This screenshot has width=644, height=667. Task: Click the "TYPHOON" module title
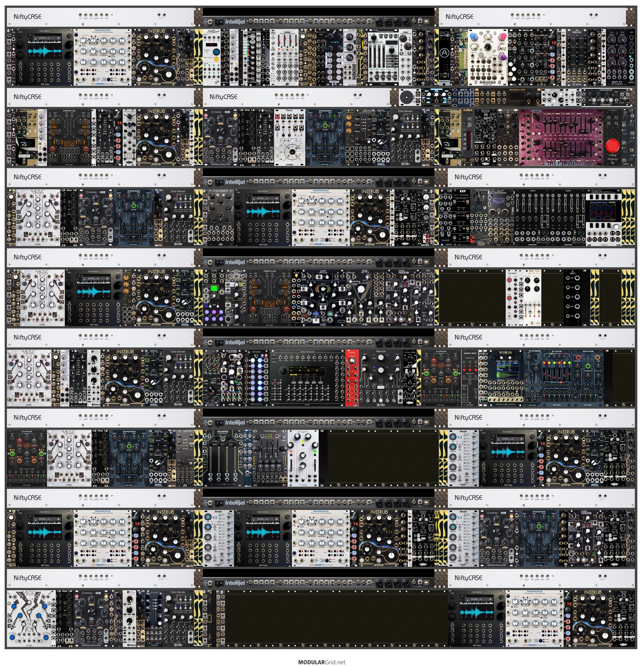[x=269, y=431]
